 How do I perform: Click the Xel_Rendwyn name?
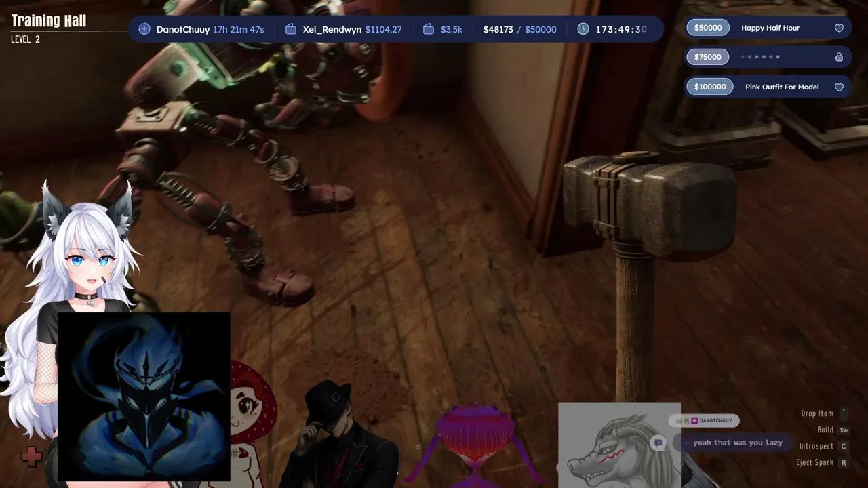332,29
